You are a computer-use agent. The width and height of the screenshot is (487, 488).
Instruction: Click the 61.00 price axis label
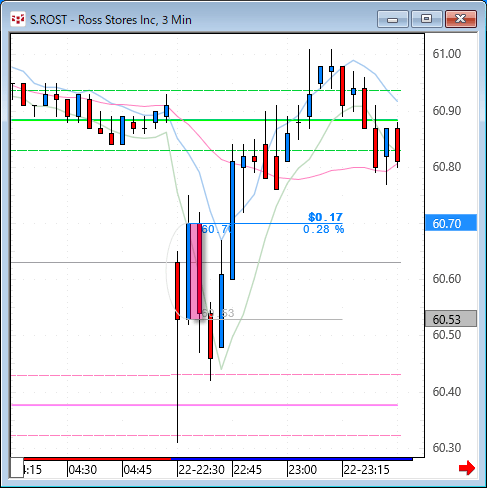point(447,54)
